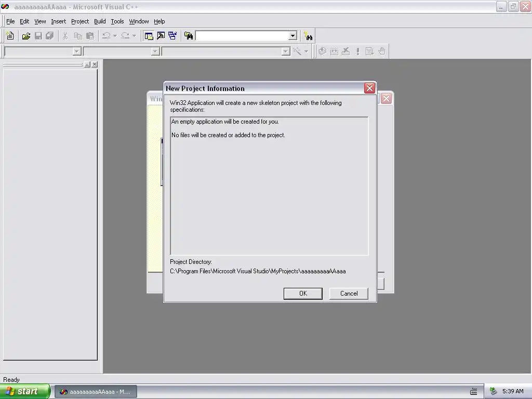The width and height of the screenshot is (532, 399).
Task: Click the project specifications text box
Action: point(269,186)
